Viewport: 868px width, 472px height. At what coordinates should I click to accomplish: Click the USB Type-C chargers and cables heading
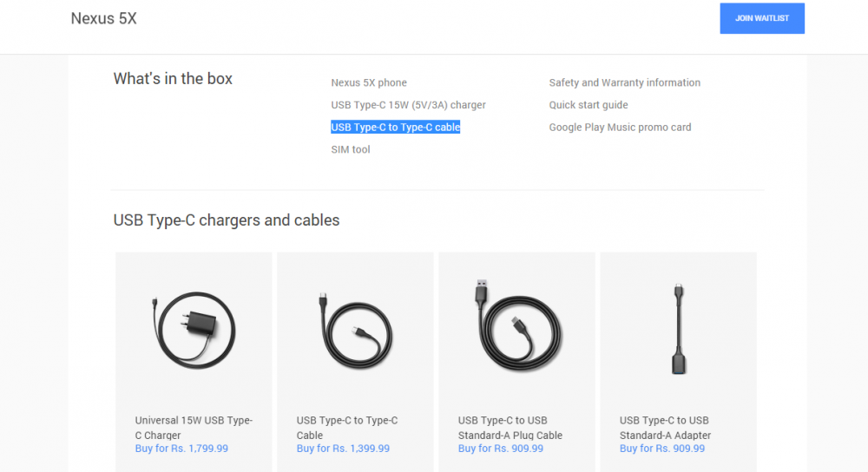coord(227,220)
